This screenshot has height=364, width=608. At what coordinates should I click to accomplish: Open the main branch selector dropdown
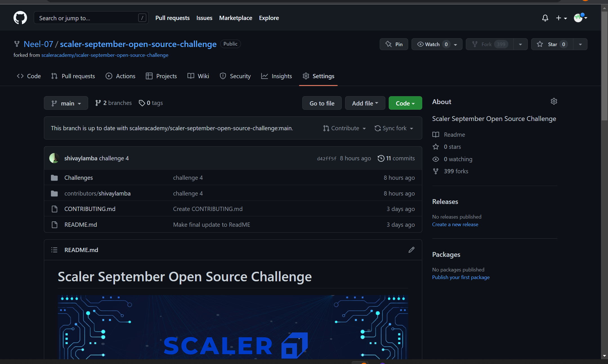tap(66, 103)
